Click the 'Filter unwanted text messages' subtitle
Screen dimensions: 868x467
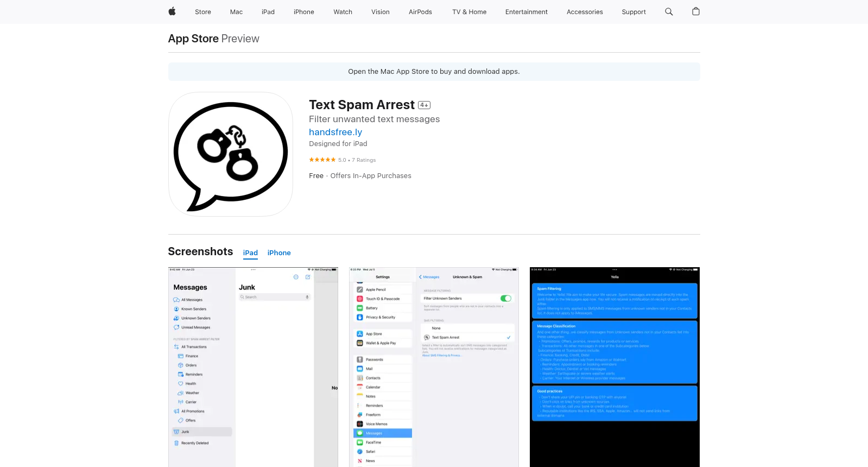click(375, 119)
